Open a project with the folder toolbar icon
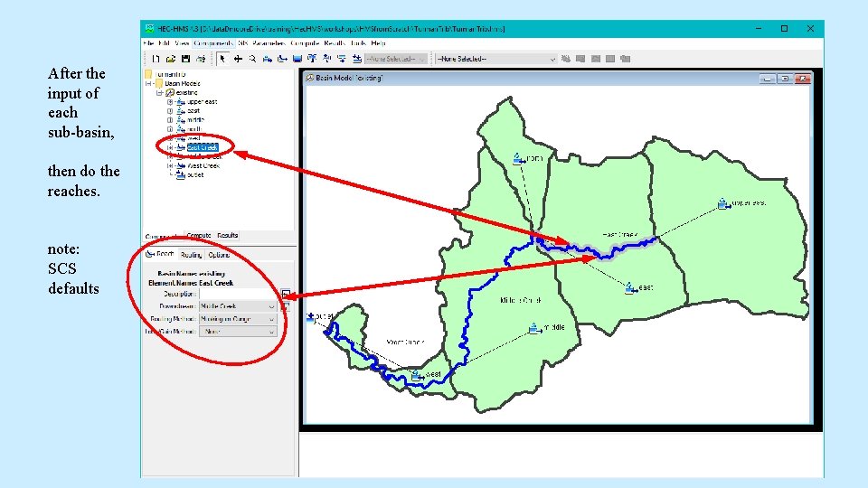Screen dimensions: 868x488 click(171, 59)
